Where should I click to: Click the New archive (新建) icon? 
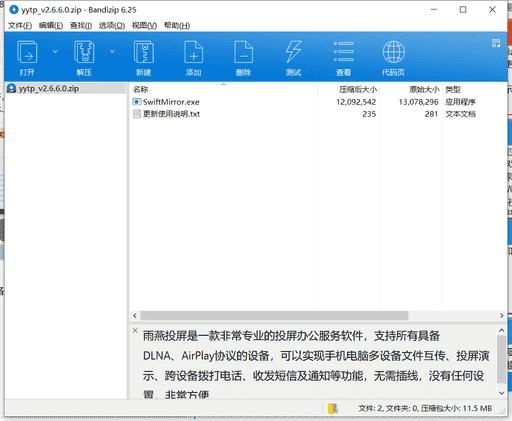tap(144, 52)
